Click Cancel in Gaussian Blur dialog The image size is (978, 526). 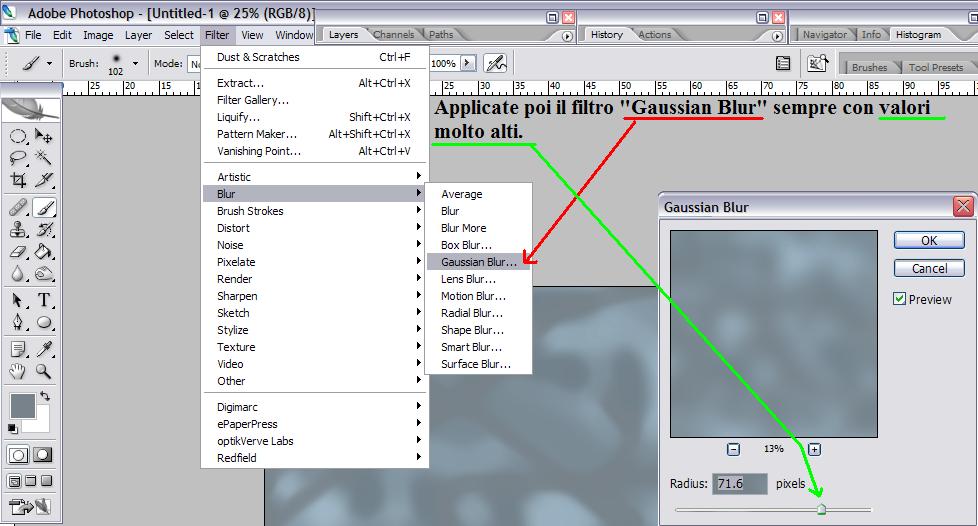click(929, 268)
